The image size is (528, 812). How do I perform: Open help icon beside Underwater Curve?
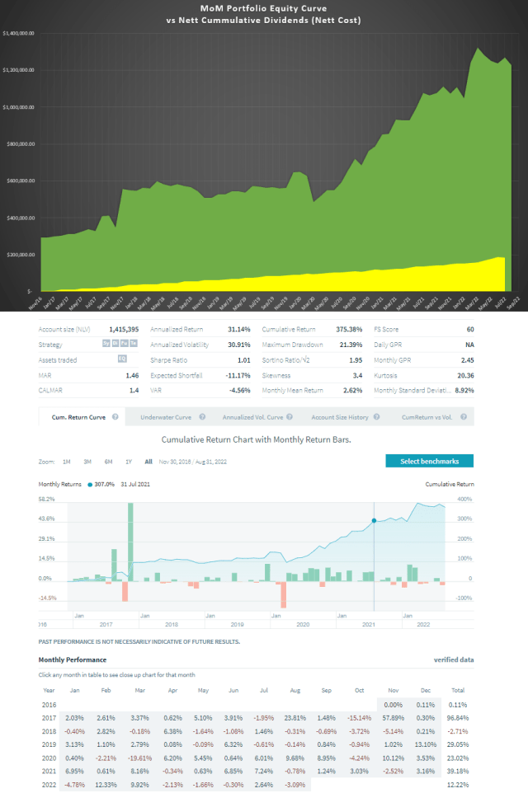[x=202, y=417]
